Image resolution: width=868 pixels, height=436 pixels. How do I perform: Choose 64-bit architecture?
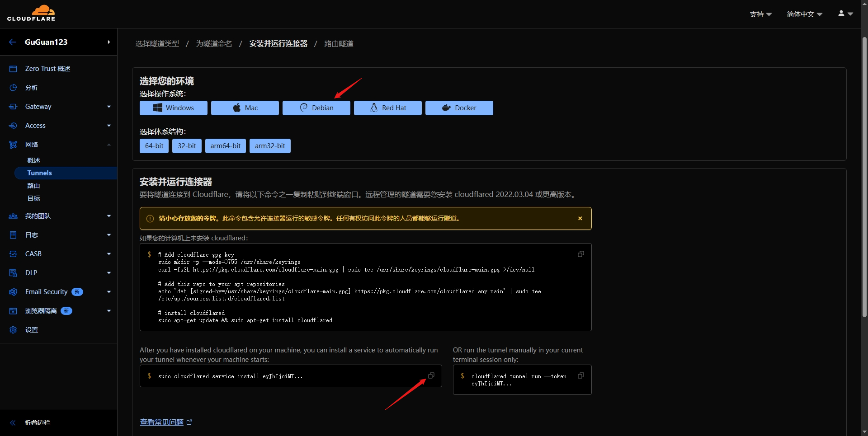(x=154, y=146)
